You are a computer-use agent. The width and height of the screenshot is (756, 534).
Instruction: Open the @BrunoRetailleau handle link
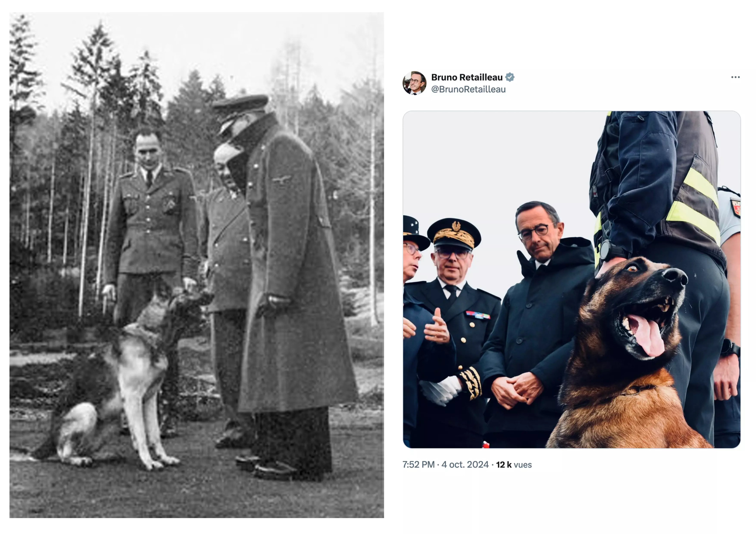pyautogui.click(x=468, y=89)
